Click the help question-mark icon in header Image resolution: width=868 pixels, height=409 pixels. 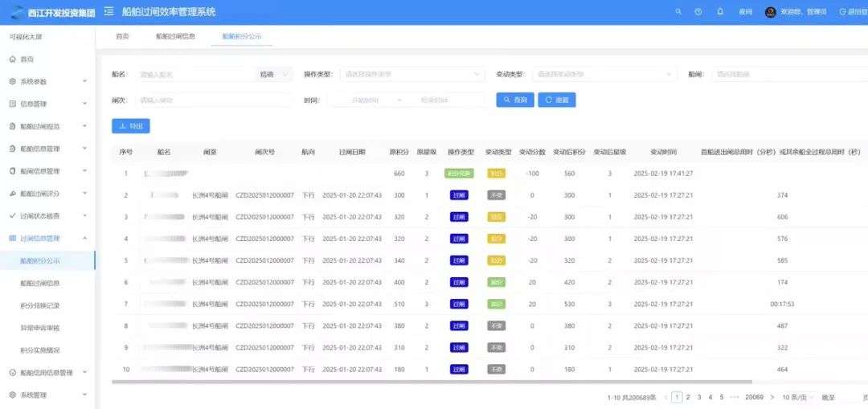[698, 12]
